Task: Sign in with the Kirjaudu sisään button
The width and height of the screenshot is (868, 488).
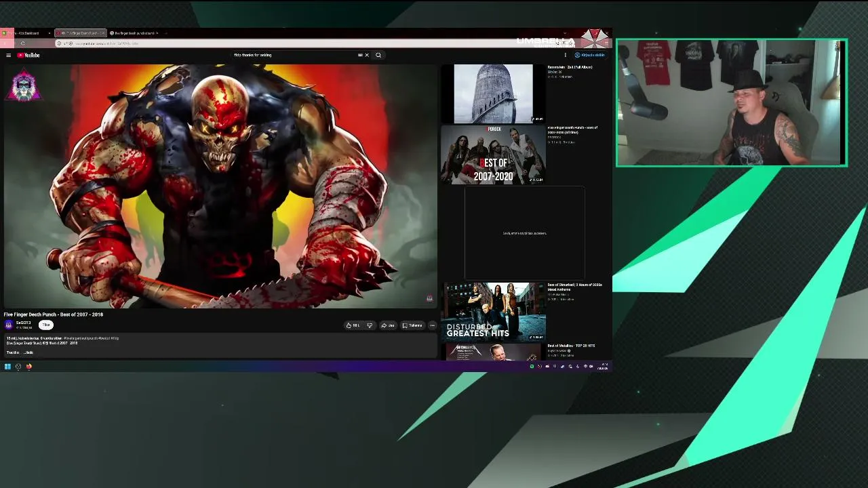Action: pyautogui.click(x=590, y=56)
